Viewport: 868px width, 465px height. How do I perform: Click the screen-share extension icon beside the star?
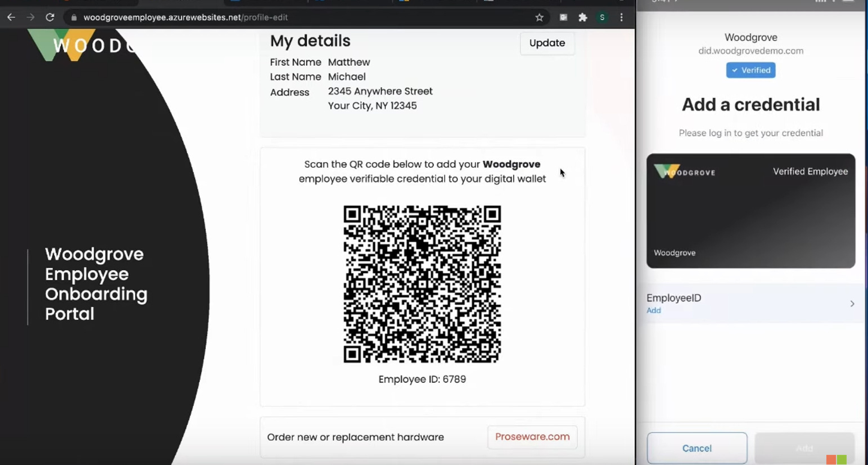(x=563, y=17)
